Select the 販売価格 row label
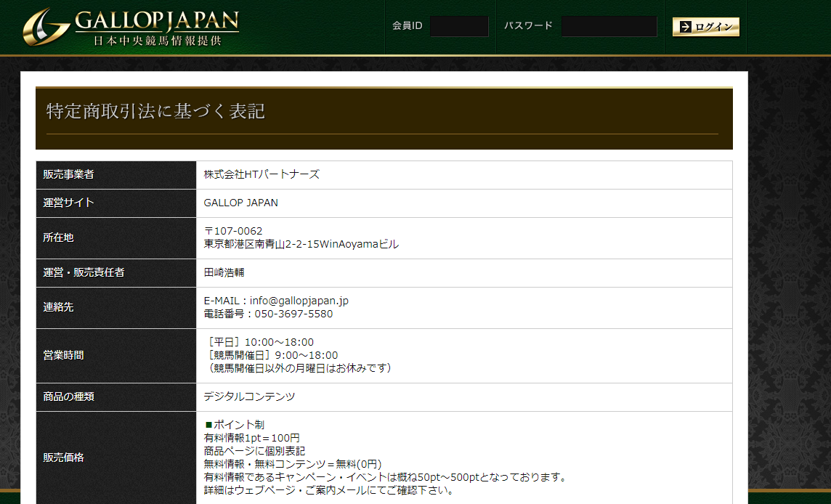This screenshot has width=831, height=504. click(x=64, y=458)
